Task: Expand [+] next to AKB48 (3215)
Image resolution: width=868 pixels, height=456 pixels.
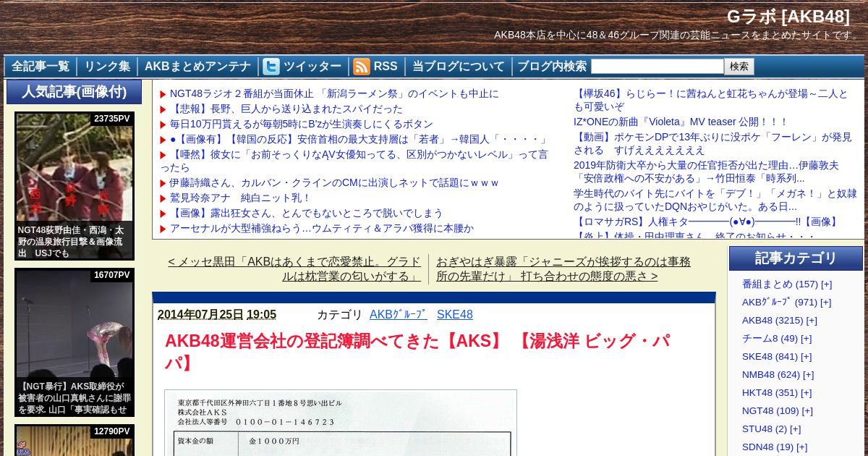Action: pyautogui.click(x=812, y=320)
